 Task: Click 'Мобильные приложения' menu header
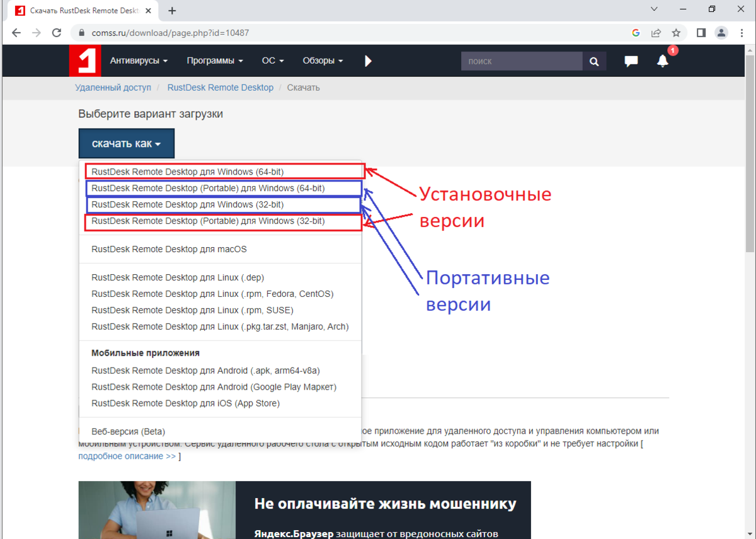(146, 353)
